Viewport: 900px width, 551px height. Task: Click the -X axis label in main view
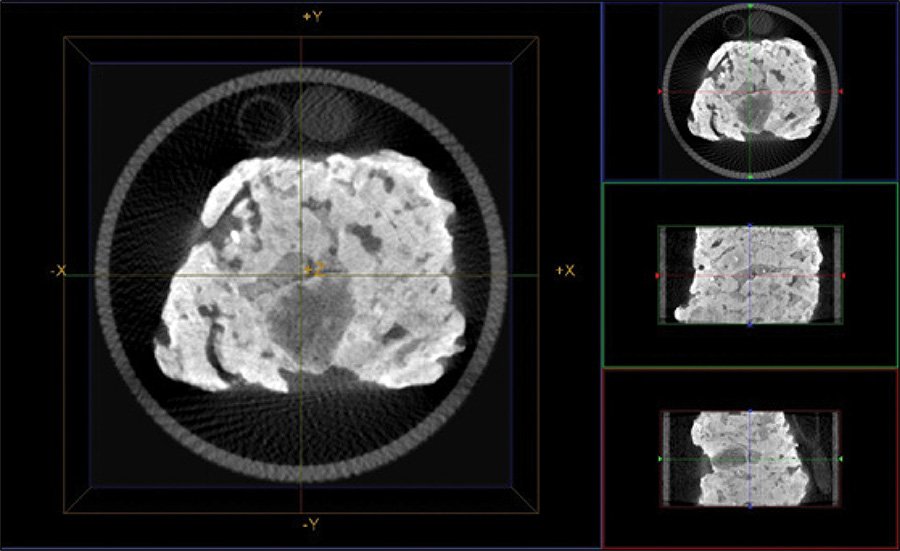59,271
